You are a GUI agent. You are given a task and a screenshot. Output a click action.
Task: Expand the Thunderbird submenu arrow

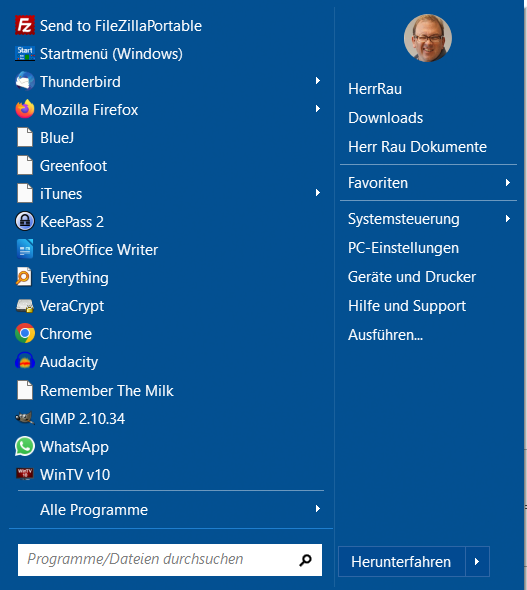318,81
